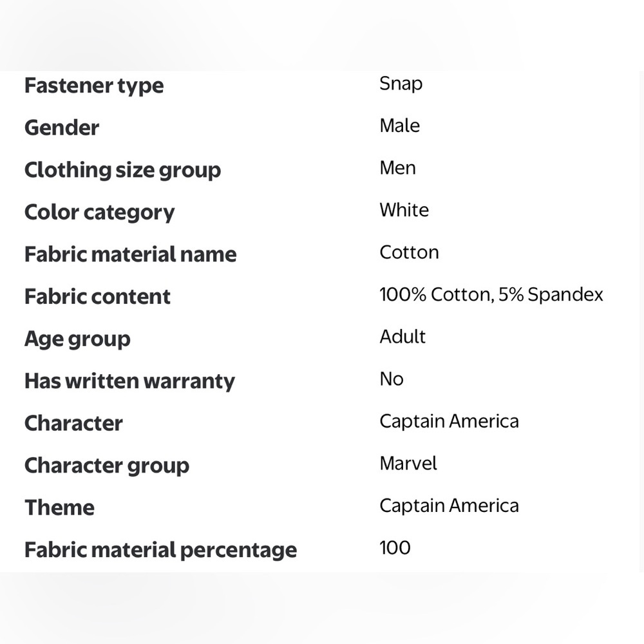Select the "Adult" age group value
Screen dimensions: 644x644
(402, 337)
